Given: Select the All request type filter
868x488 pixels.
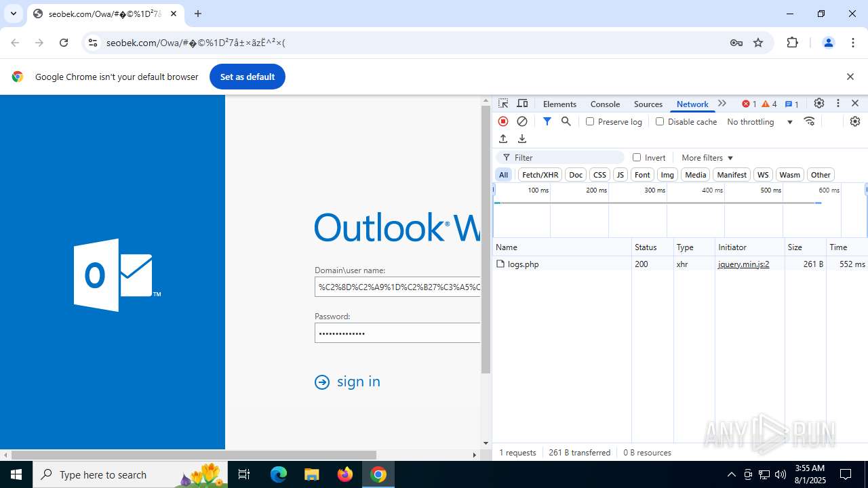Looking at the screenshot, I should pyautogui.click(x=503, y=175).
